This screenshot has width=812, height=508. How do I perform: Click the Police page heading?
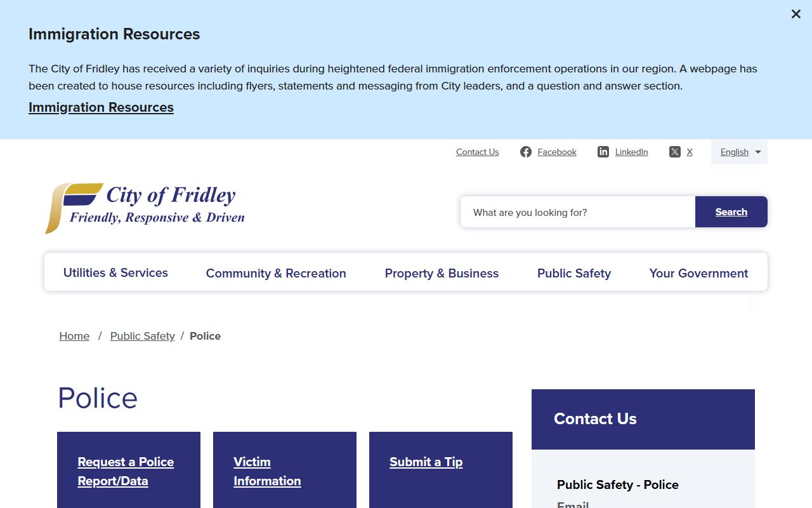click(x=98, y=398)
